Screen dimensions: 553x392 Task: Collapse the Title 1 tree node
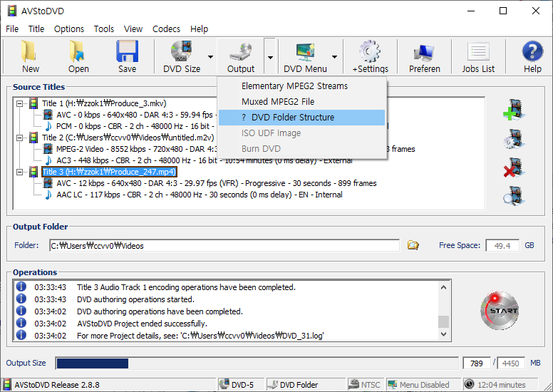tap(20, 103)
